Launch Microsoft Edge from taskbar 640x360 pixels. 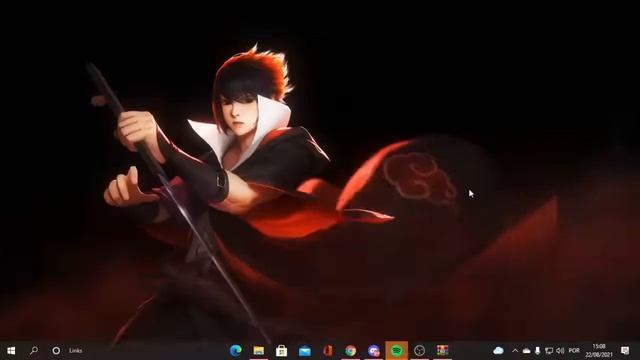pyautogui.click(x=236, y=350)
